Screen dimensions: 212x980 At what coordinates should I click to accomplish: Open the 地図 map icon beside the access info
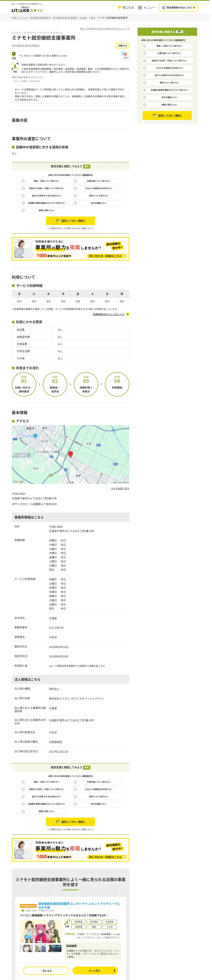click(126, 56)
